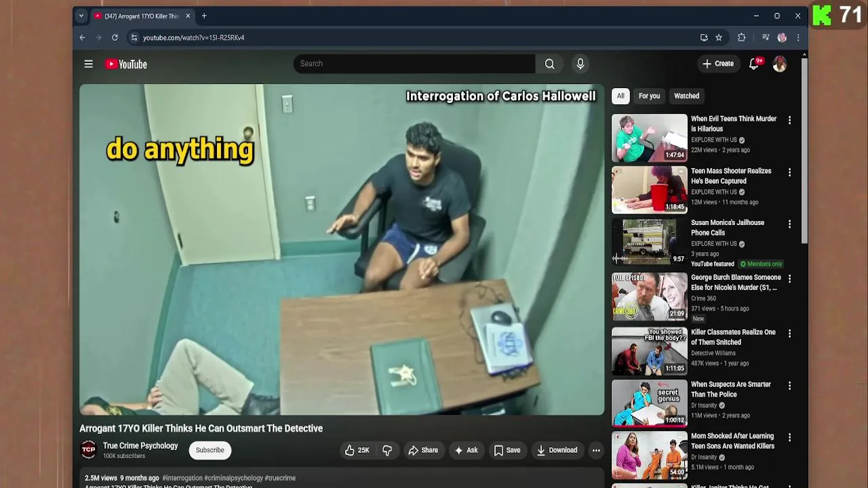
Task: Click the #truecrime hashtag
Action: 280,478
